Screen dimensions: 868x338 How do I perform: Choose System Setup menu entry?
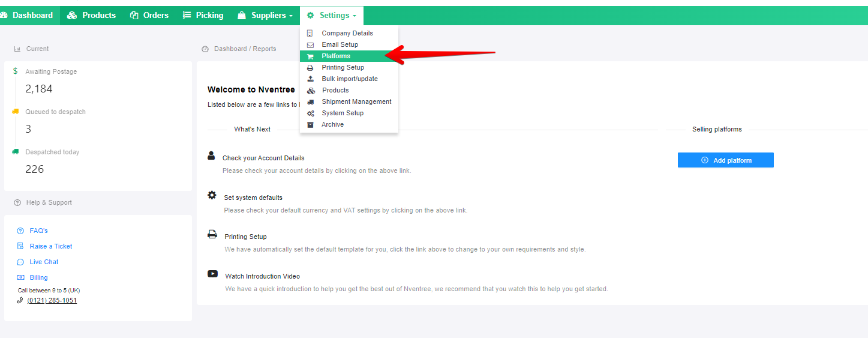349,113
